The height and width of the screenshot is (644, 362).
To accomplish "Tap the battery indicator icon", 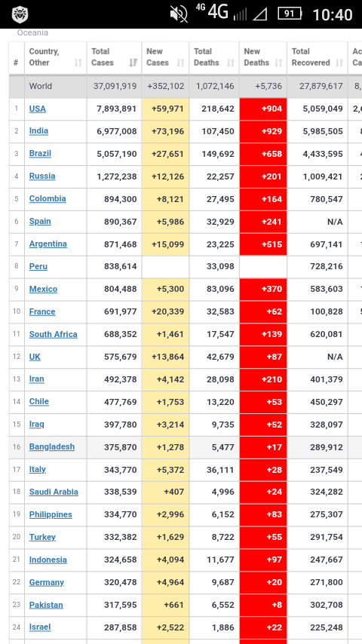I will point(290,14).
